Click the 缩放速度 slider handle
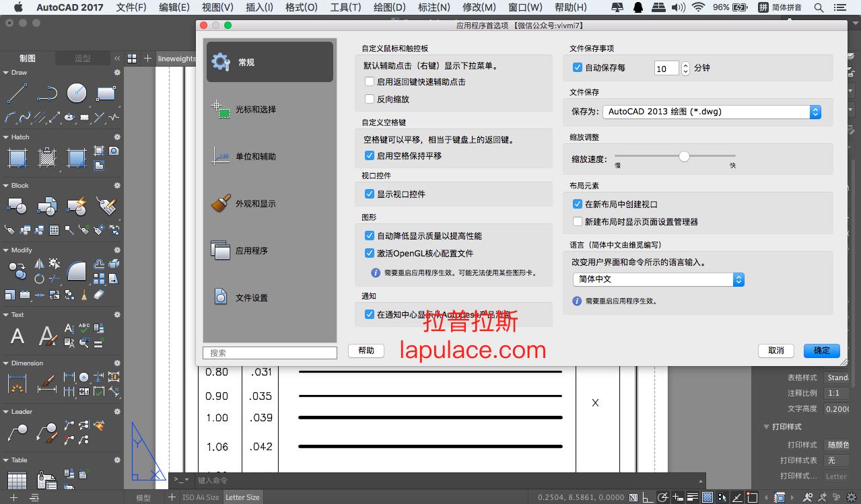Viewport: 861px width, 504px height. (684, 156)
